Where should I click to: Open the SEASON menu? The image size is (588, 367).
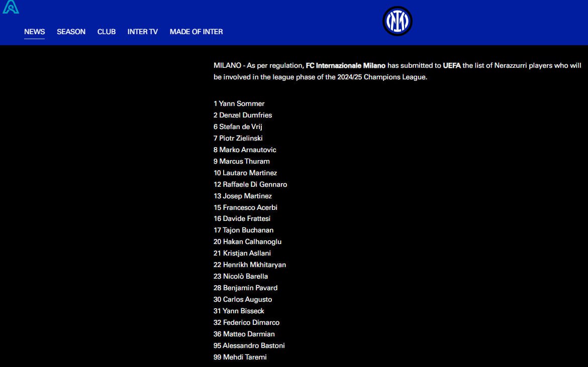[x=71, y=32]
